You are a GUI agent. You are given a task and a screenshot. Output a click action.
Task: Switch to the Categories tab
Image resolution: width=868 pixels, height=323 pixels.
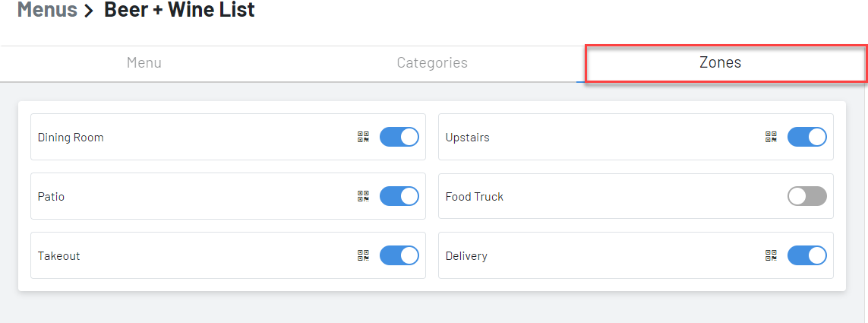432,62
